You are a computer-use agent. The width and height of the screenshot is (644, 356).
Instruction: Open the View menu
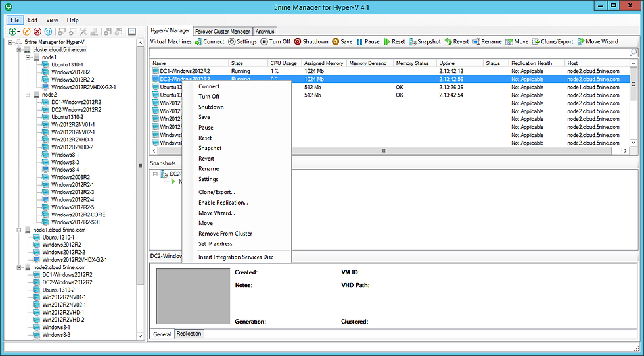[52, 20]
